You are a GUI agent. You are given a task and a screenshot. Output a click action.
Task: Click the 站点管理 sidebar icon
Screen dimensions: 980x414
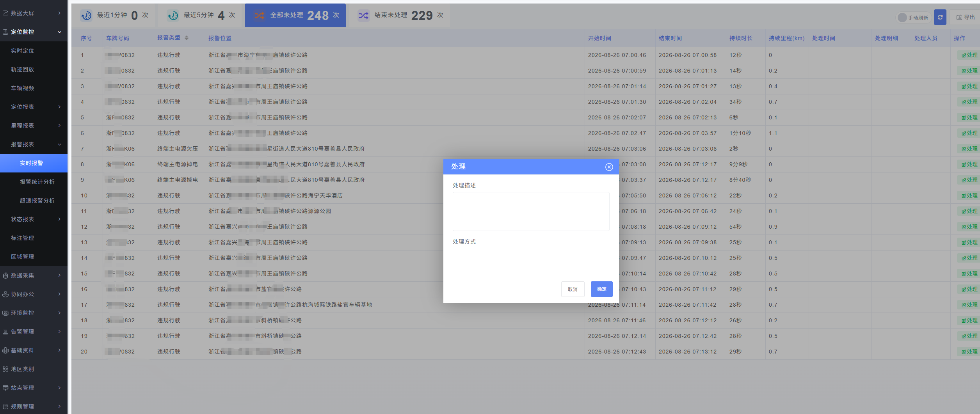[x=5, y=388]
